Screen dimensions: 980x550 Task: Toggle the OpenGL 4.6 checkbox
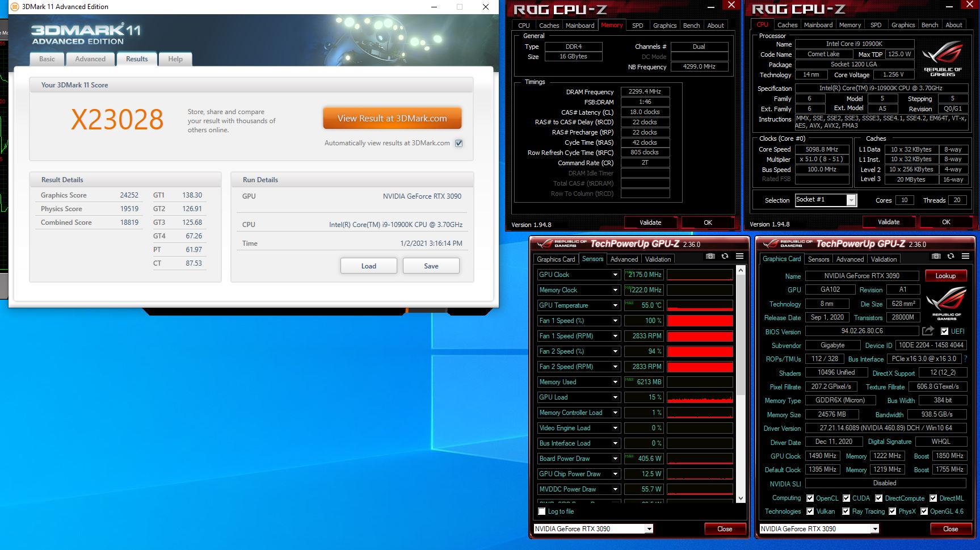click(924, 511)
